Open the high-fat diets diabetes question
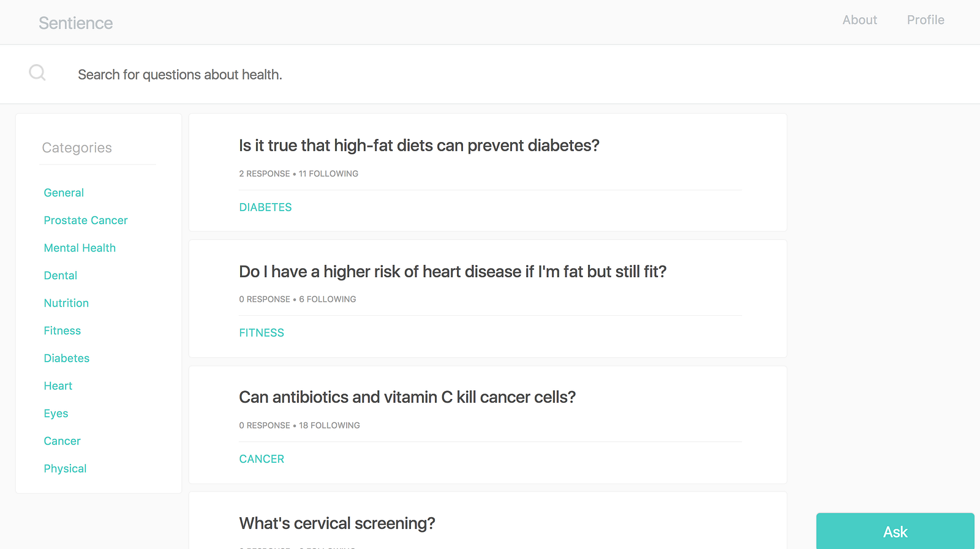The width and height of the screenshot is (980, 549). click(419, 146)
